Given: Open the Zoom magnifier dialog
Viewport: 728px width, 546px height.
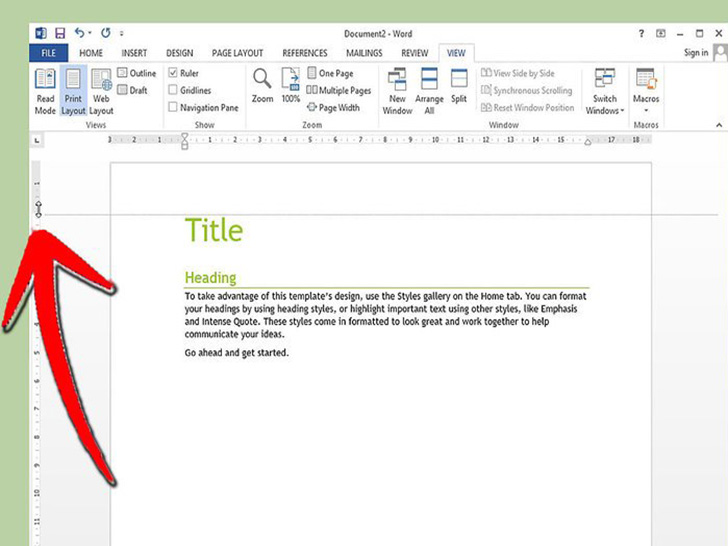Looking at the screenshot, I should (262, 86).
